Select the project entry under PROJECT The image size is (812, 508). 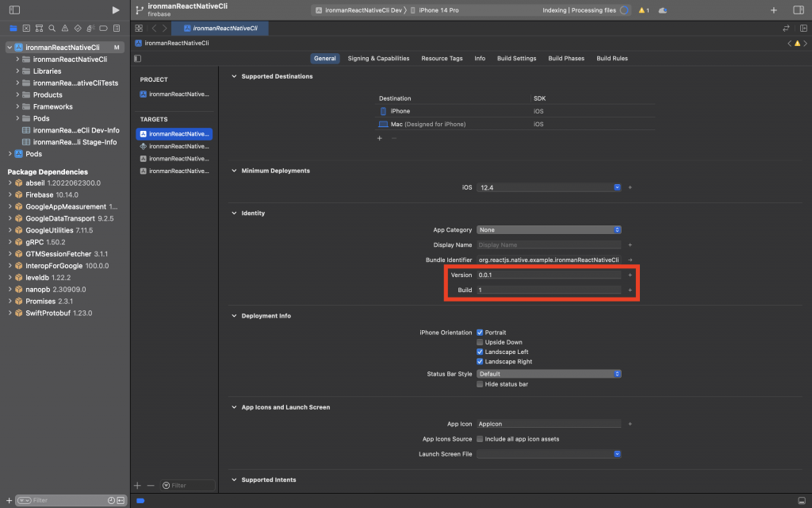pos(174,94)
